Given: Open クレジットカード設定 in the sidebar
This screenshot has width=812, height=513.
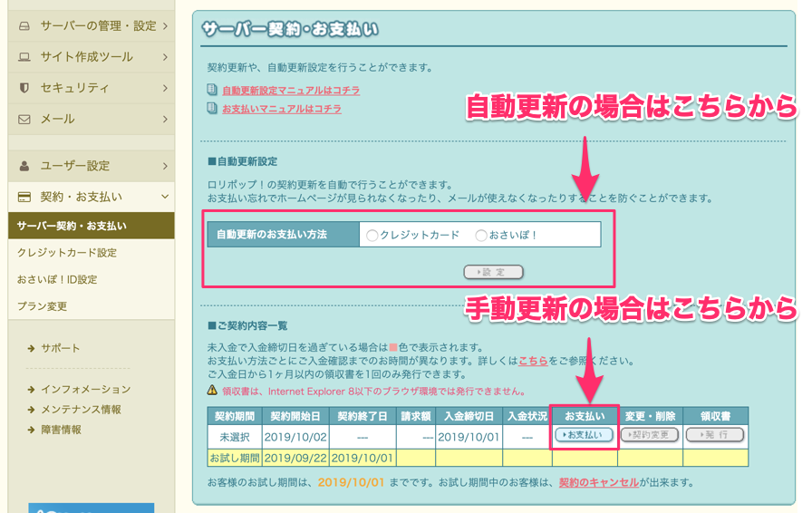Looking at the screenshot, I should 66,253.
